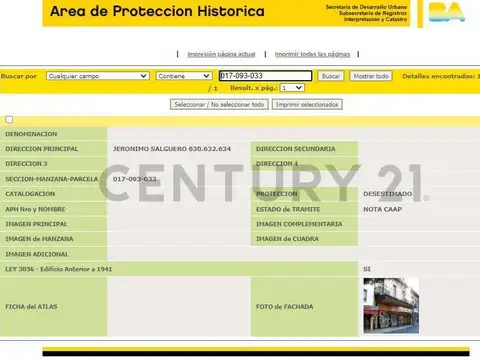Click the Mostrar todo button
The width and height of the screenshot is (480, 360).
(x=371, y=76)
